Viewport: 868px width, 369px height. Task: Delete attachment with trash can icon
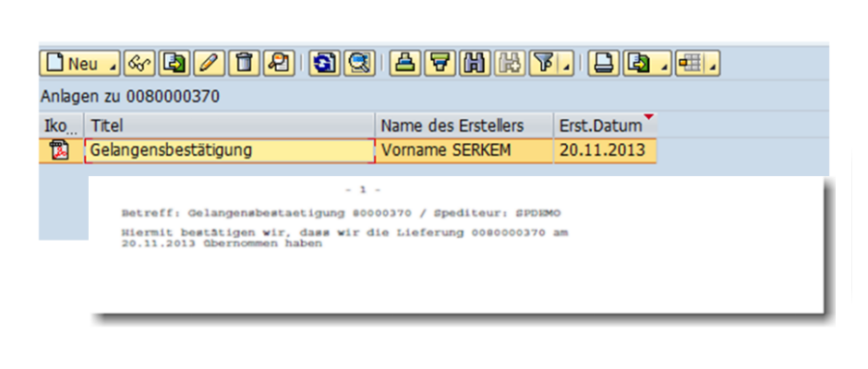[x=244, y=64]
